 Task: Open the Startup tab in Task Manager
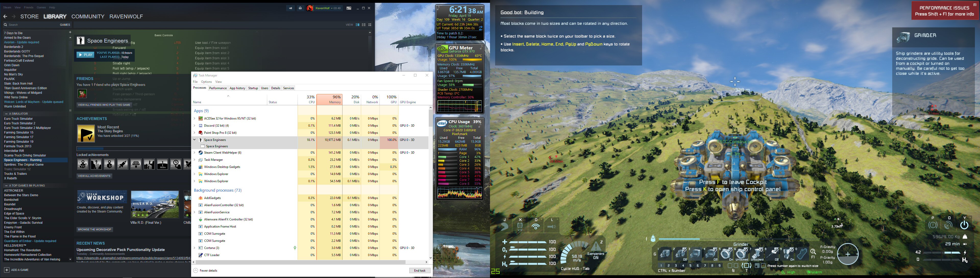pyautogui.click(x=253, y=88)
